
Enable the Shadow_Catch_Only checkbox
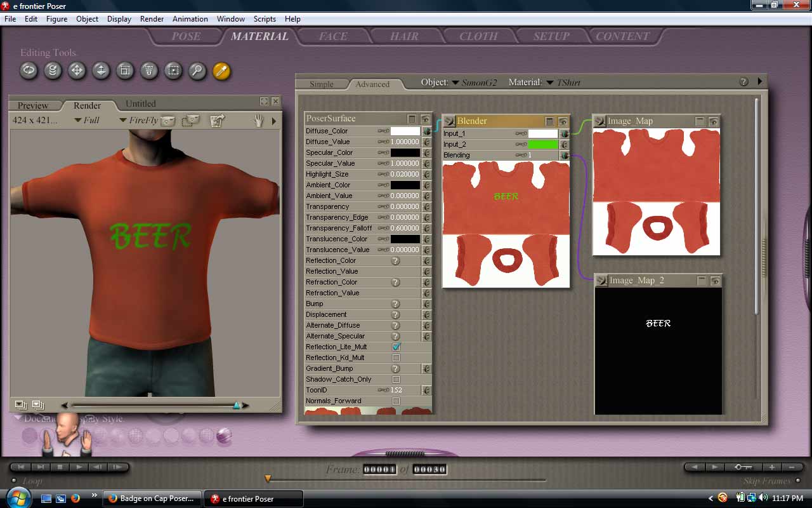click(396, 380)
